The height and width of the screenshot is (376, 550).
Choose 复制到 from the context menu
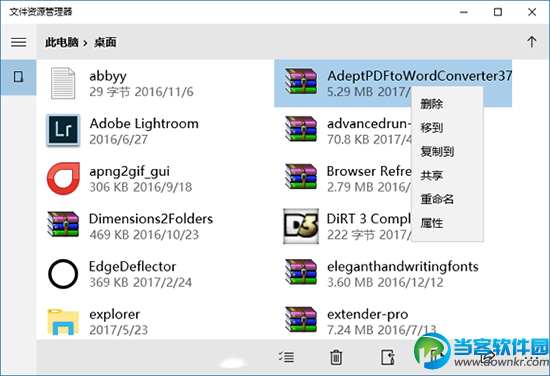[x=437, y=152]
